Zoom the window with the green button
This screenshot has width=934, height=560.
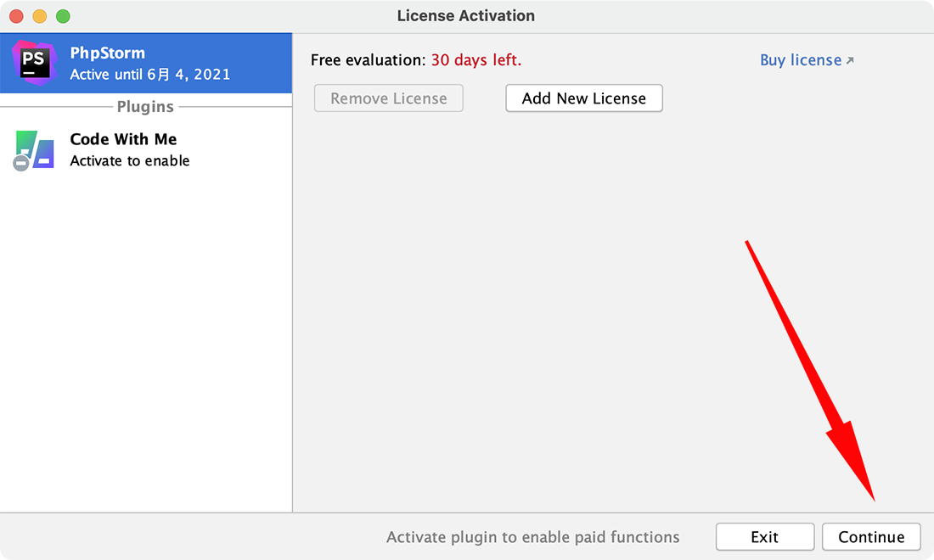point(63,16)
